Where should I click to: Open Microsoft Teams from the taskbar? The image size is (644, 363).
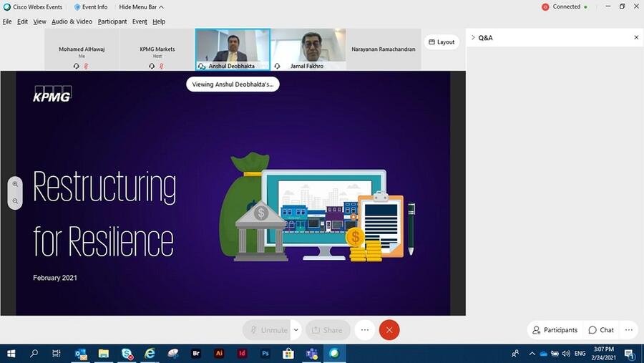click(x=311, y=354)
